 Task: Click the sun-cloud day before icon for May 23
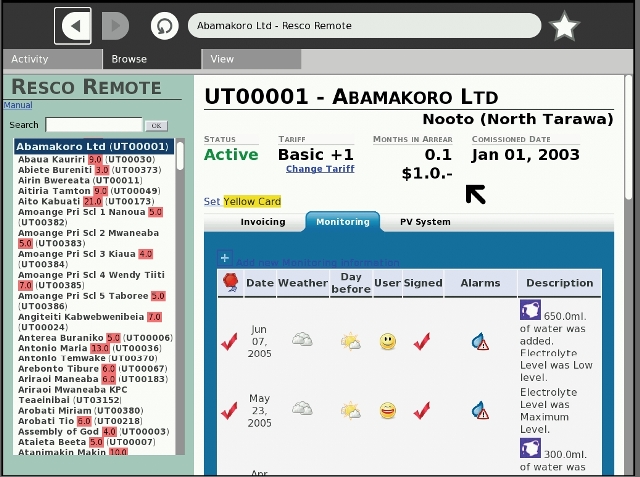[x=350, y=410]
